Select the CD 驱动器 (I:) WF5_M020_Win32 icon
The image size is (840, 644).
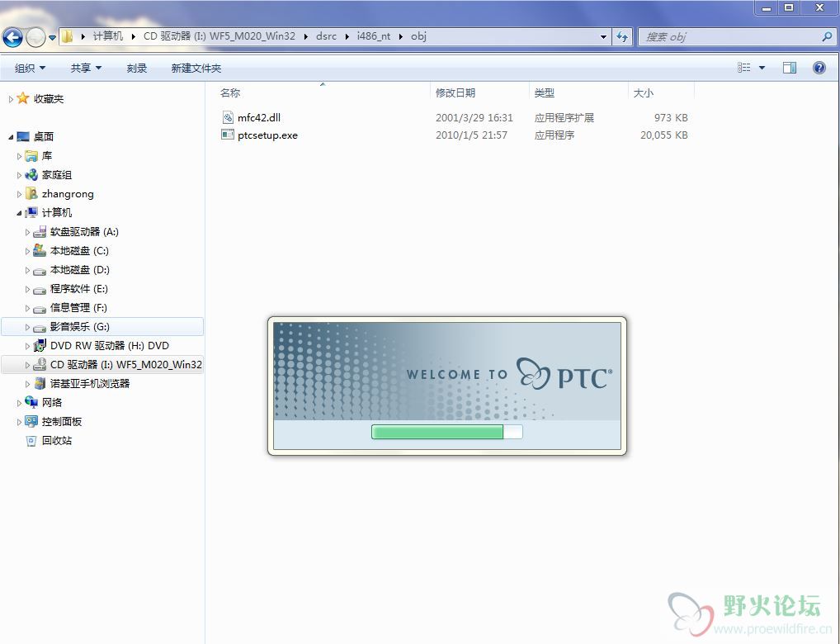click(x=40, y=365)
